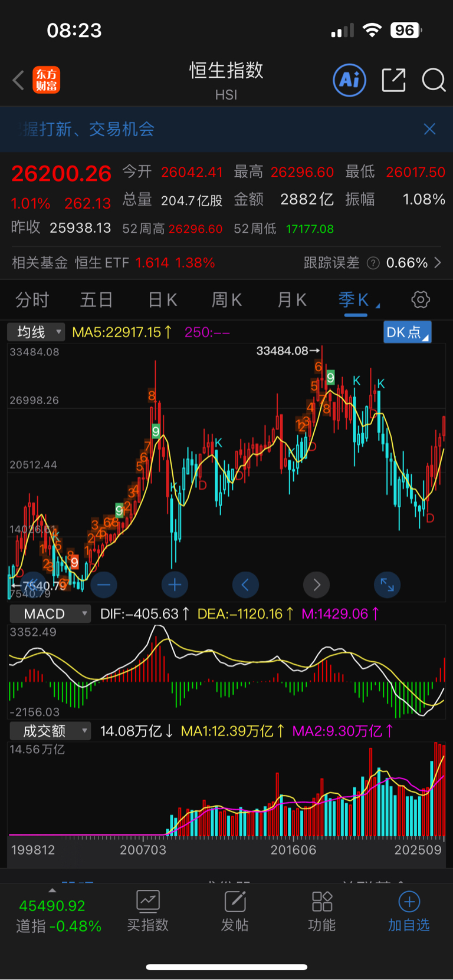This screenshot has width=453, height=980.
Task: Switch to 日K tab
Action: [x=162, y=300]
